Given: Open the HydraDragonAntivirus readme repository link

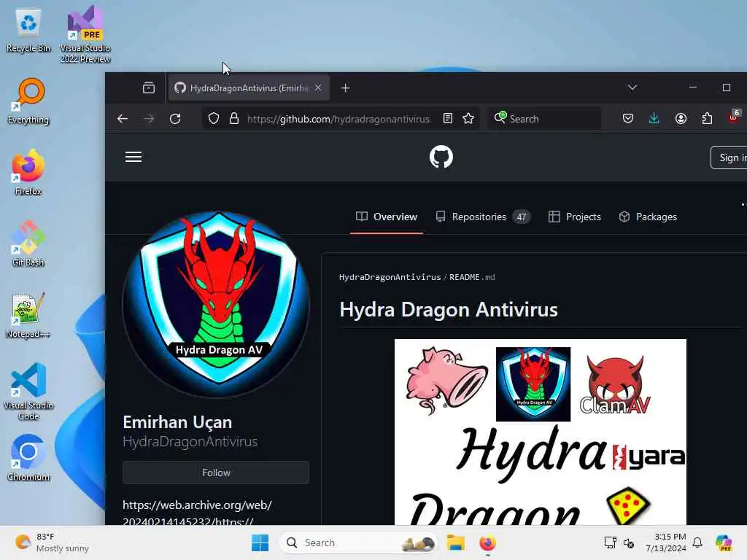Looking at the screenshot, I should (x=390, y=277).
